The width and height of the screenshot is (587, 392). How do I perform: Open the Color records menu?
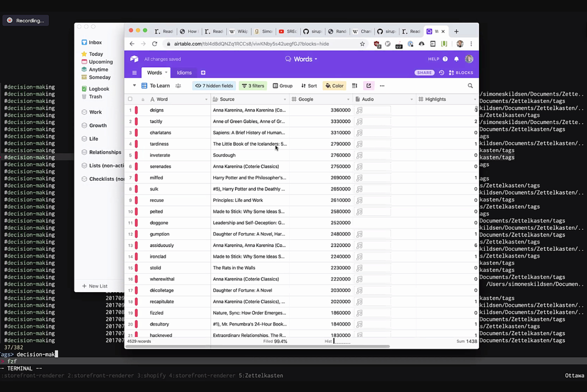point(334,86)
